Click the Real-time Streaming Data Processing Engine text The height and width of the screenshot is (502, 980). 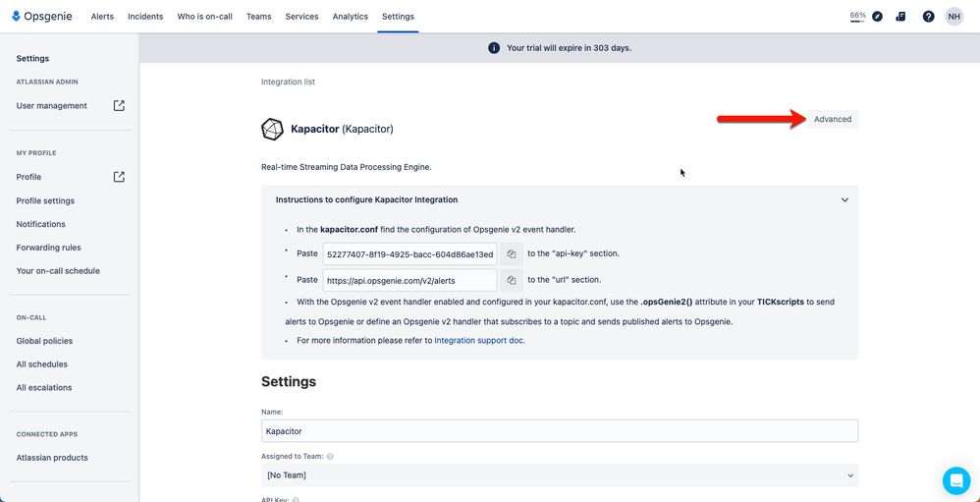pos(347,168)
